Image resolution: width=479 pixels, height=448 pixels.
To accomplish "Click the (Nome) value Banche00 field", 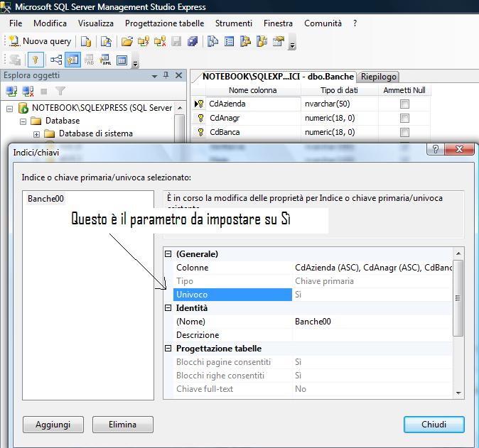I will (372, 322).
